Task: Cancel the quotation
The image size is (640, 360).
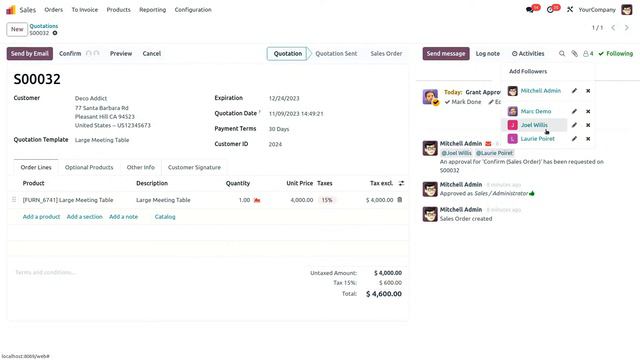Action: click(x=151, y=53)
